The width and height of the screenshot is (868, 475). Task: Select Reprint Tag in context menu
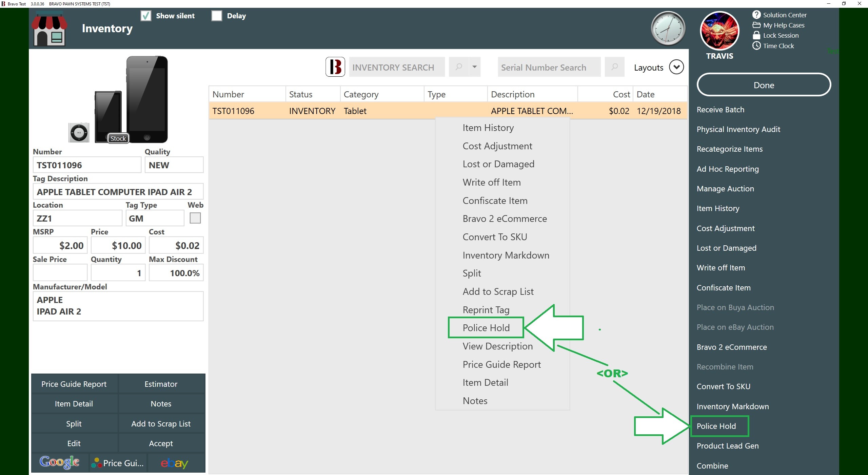(486, 310)
